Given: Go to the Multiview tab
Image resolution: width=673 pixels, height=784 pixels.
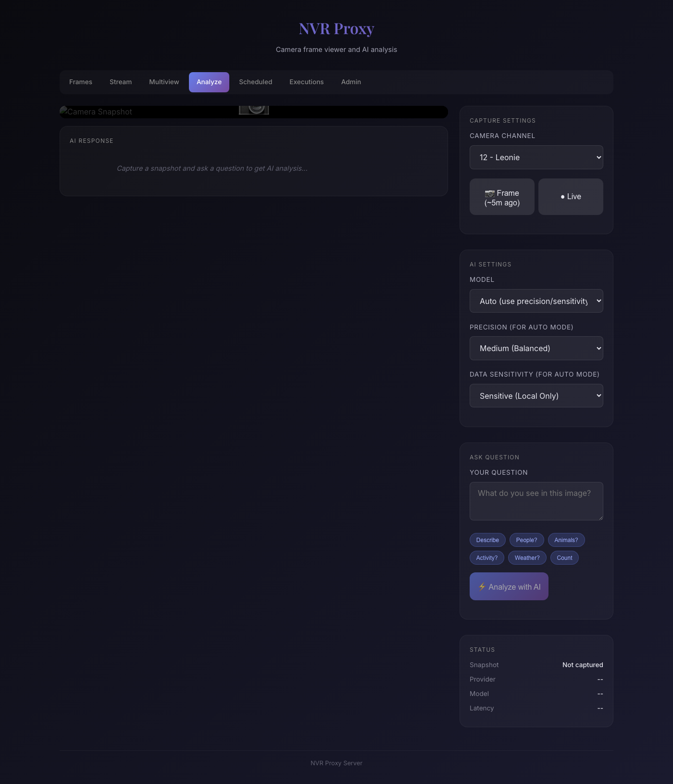Looking at the screenshot, I should [x=164, y=82].
